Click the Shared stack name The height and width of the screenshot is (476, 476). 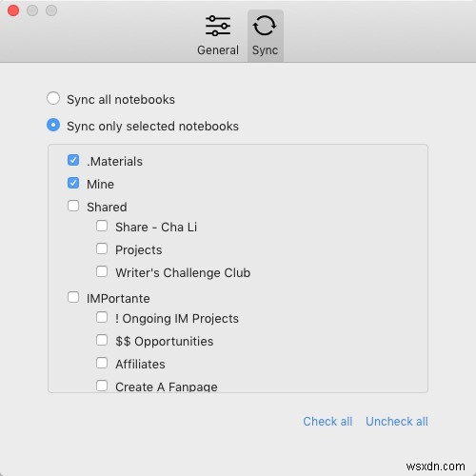coord(107,208)
